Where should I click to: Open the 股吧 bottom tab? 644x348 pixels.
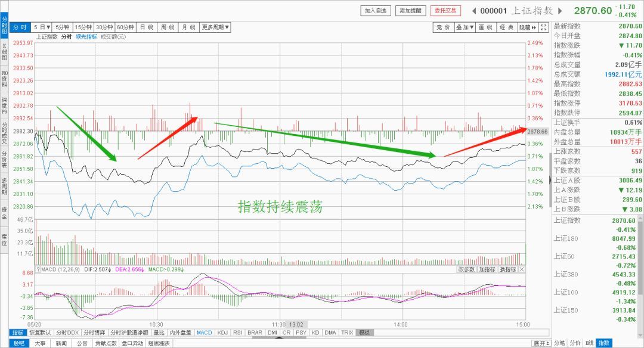[19, 343]
